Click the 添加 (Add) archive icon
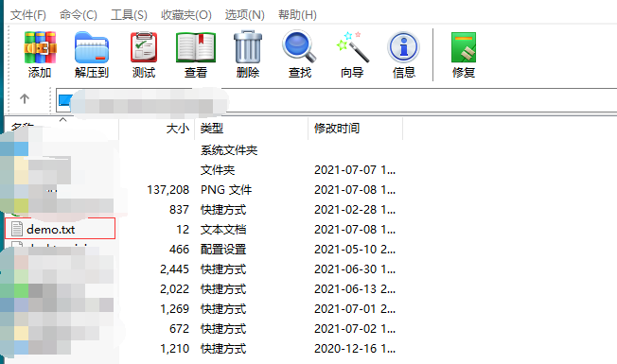This screenshot has height=364, width=617. point(40,47)
